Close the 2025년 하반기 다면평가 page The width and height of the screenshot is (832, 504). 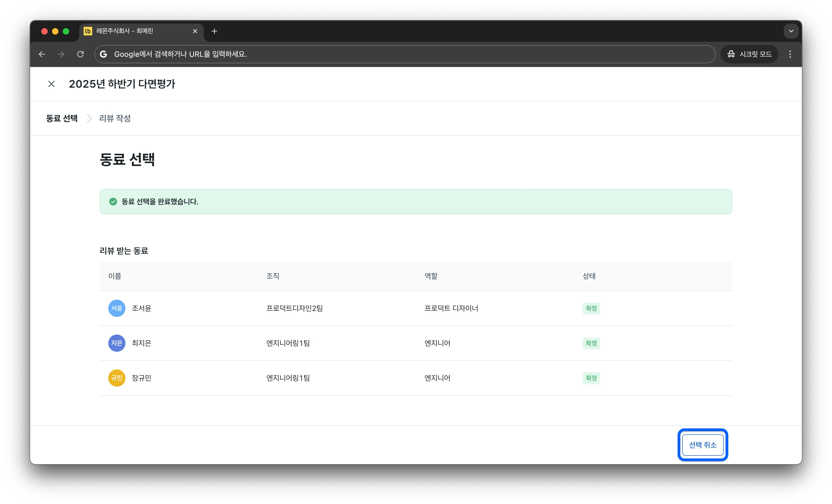51,84
